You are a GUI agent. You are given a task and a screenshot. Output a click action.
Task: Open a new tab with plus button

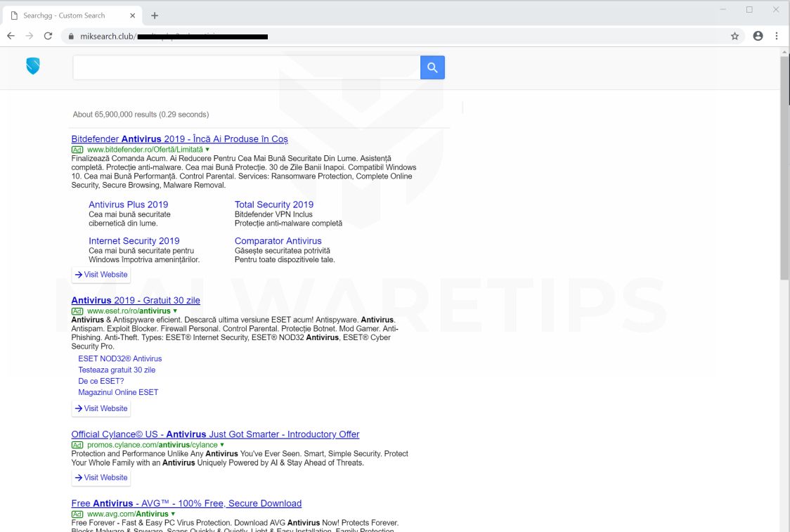coord(155,15)
